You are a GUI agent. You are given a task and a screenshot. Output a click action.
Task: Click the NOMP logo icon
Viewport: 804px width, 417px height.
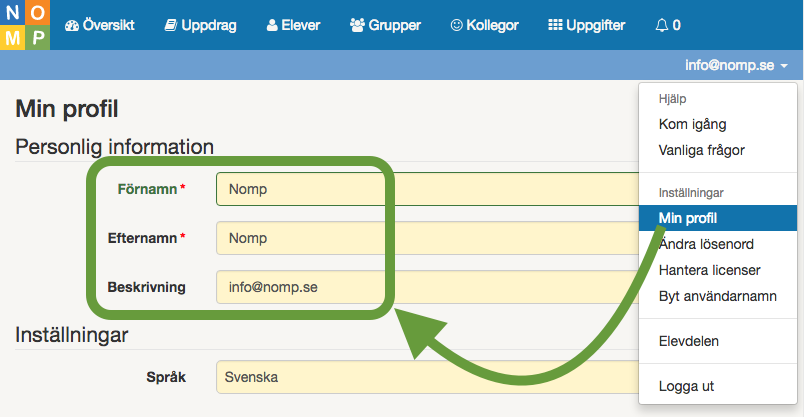[24, 25]
